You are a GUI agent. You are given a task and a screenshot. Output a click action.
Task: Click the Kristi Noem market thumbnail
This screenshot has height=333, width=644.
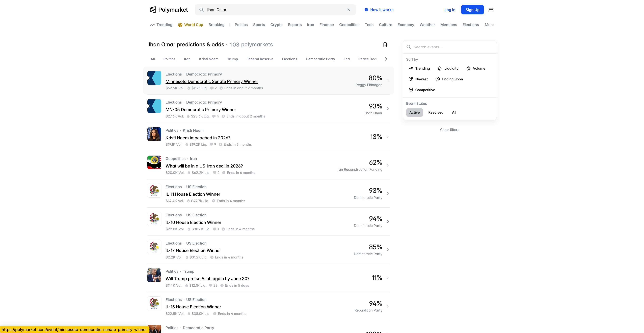[x=154, y=134]
